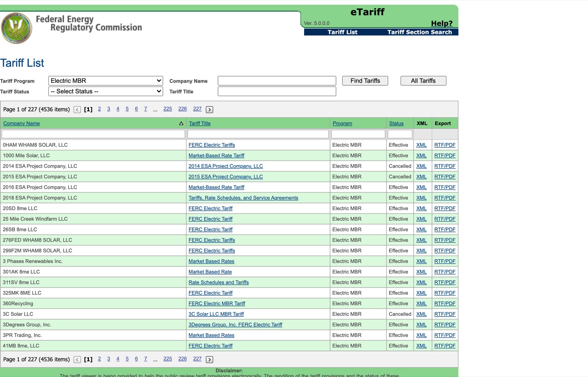Go to page 2 in top pager
The width and height of the screenshot is (588, 377).
pyautogui.click(x=100, y=109)
